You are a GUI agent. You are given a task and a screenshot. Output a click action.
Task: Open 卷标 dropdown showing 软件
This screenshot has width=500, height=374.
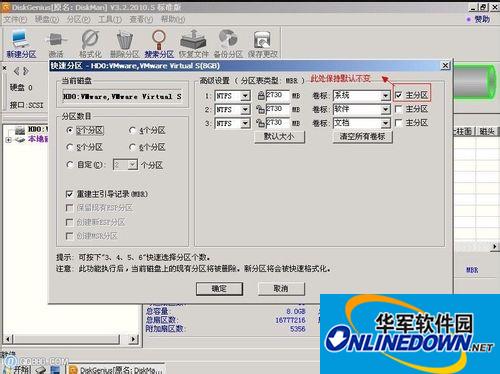tap(385, 109)
